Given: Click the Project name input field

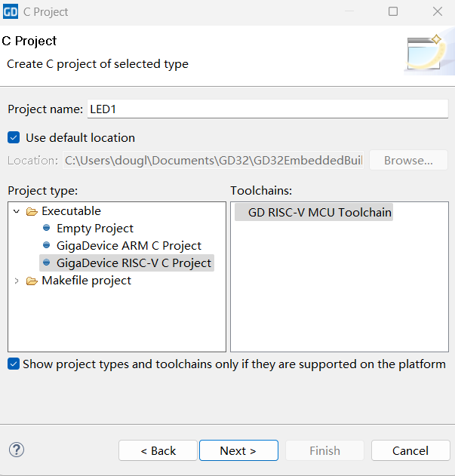Looking at the screenshot, I should pyautogui.click(x=267, y=109).
